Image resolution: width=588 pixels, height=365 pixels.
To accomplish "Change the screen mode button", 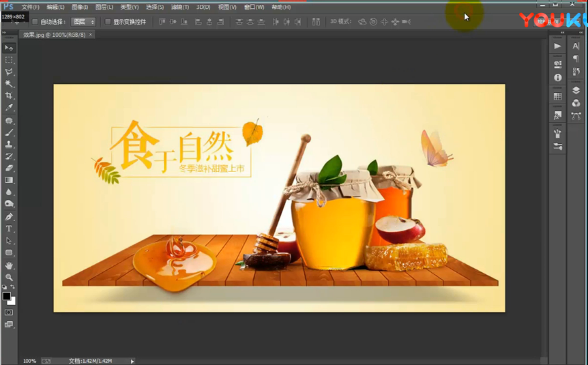I will 9,325.
